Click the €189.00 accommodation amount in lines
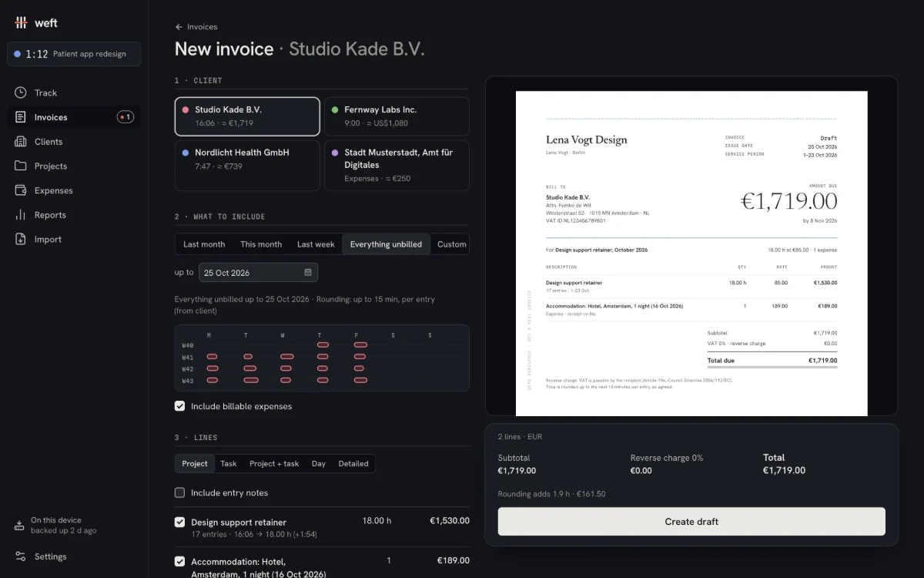 [x=453, y=560]
